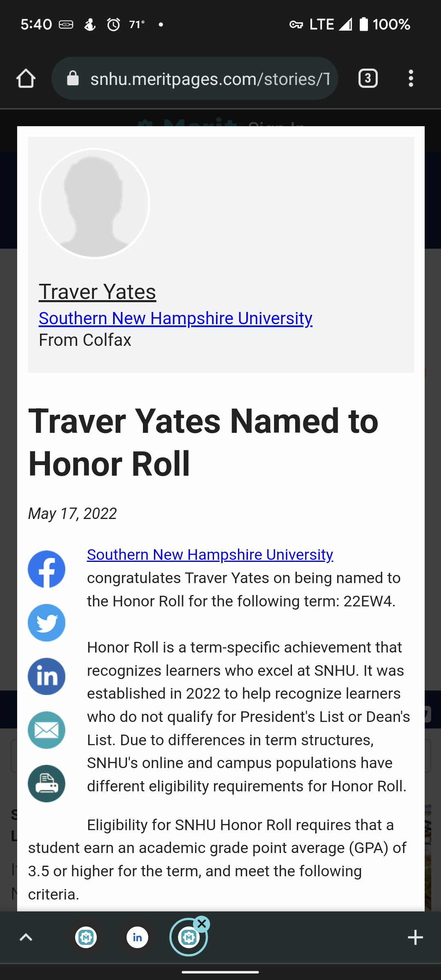Print story using printer icon
The width and height of the screenshot is (441, 980).
[x=47, y=784]
